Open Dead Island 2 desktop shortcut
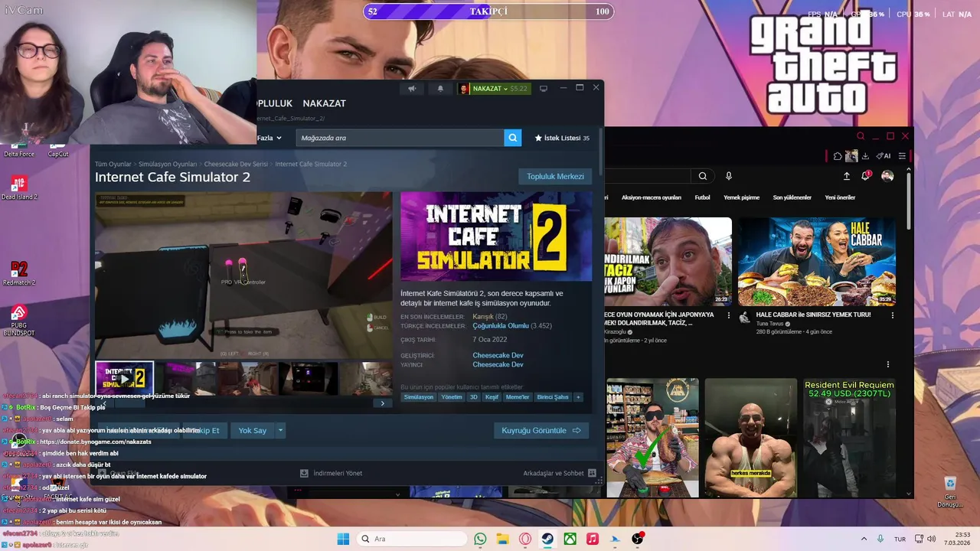 pyautogui.click(x=19, y=187)
